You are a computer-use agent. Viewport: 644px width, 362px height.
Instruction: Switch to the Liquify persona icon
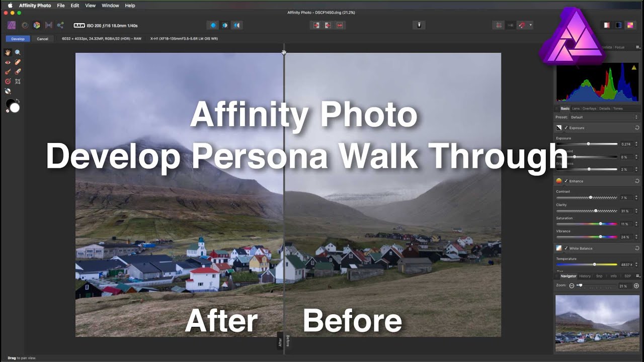(25, 25)
